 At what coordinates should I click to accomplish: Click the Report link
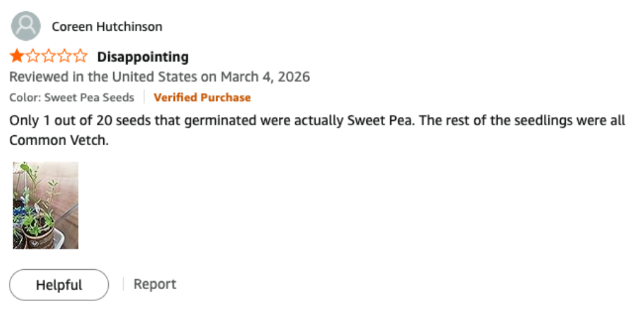click(x=155, y=284)
